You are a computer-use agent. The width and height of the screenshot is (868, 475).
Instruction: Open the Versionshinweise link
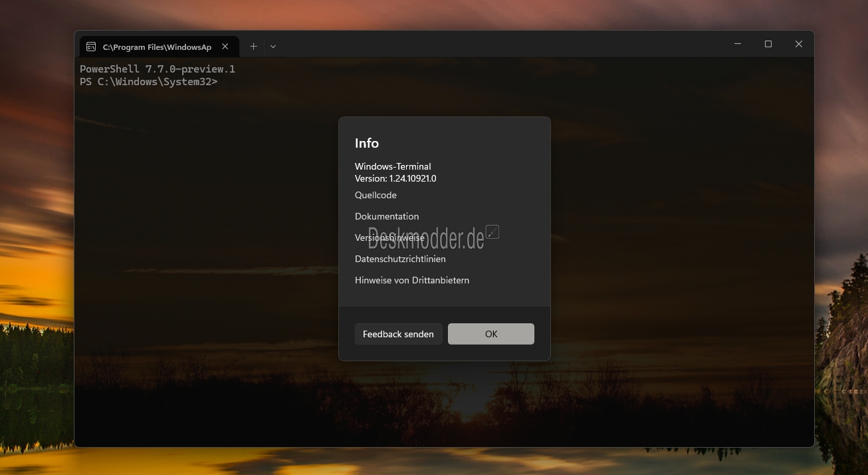point(389,237)
